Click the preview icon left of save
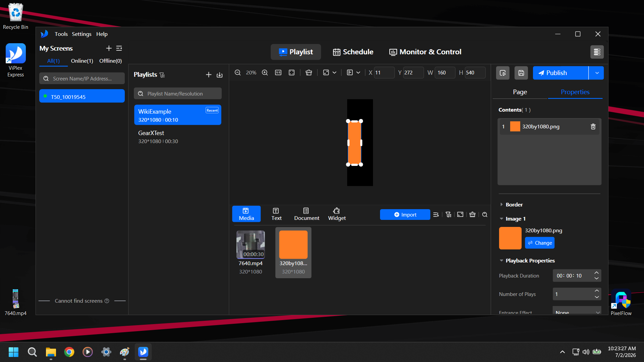 [502, 73]
